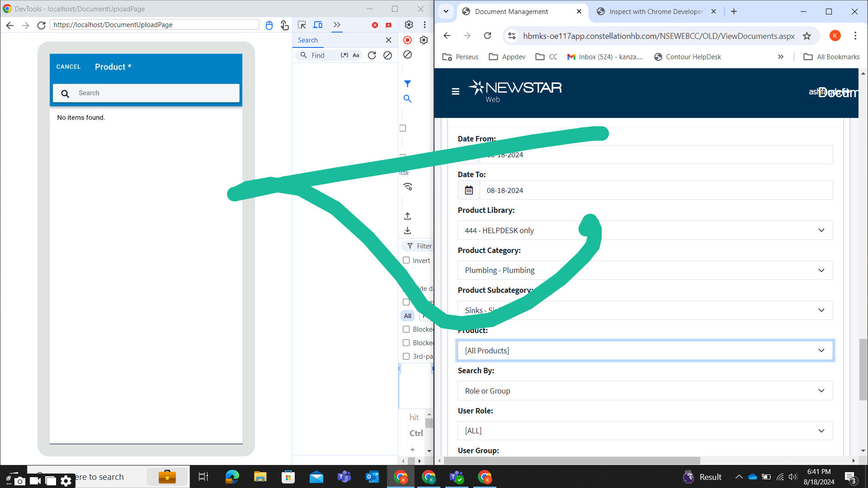Screen dimensions: 868x488
Task: Select the Search tab in DevTools drawer
Action: (307, 40)
